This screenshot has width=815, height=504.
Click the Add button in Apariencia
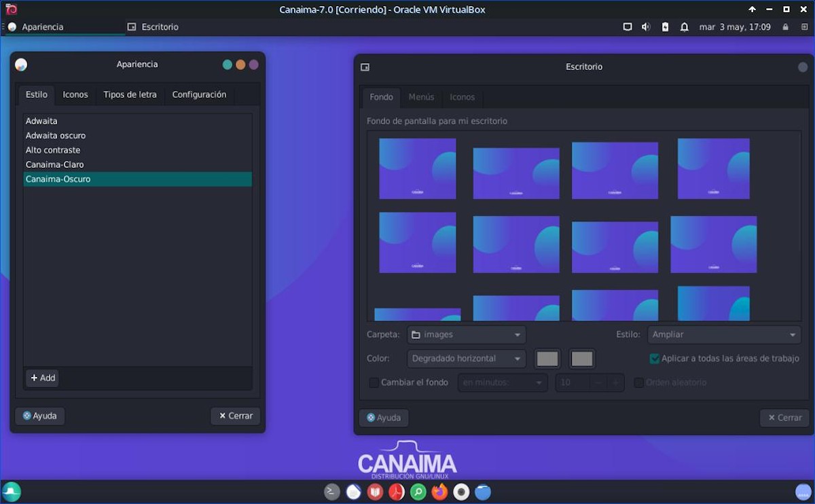pyautogui.click(x=43, y=378)
